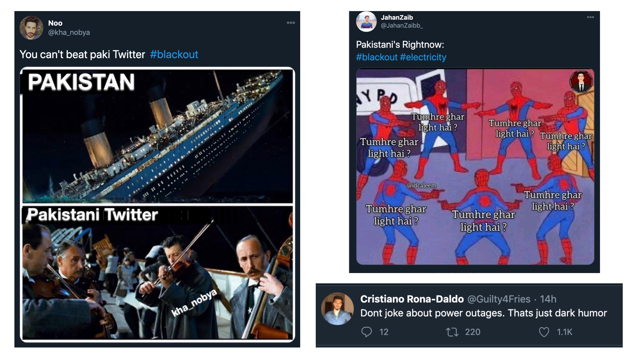Open JahanZaib's profile avatar
635x364 pixels.
pos(366,22)
